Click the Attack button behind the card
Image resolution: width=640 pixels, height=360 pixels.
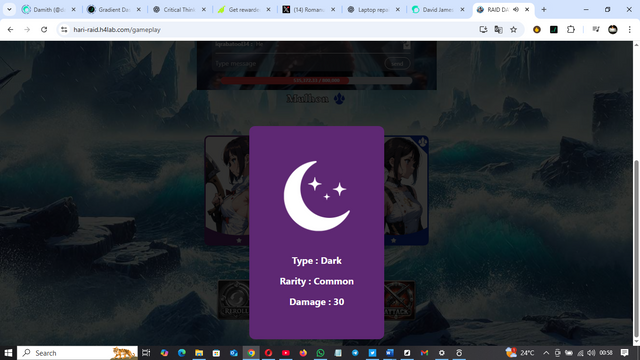point(399,300)
